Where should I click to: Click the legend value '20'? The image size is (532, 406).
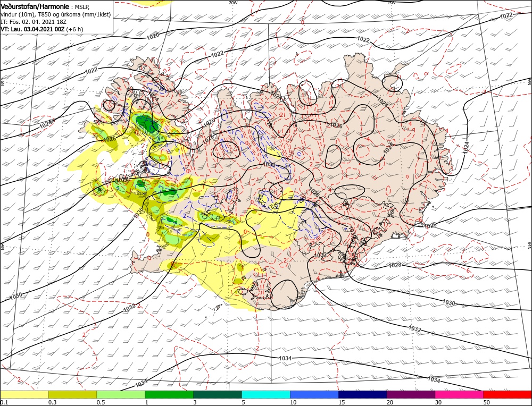click(x=390, y=402)
